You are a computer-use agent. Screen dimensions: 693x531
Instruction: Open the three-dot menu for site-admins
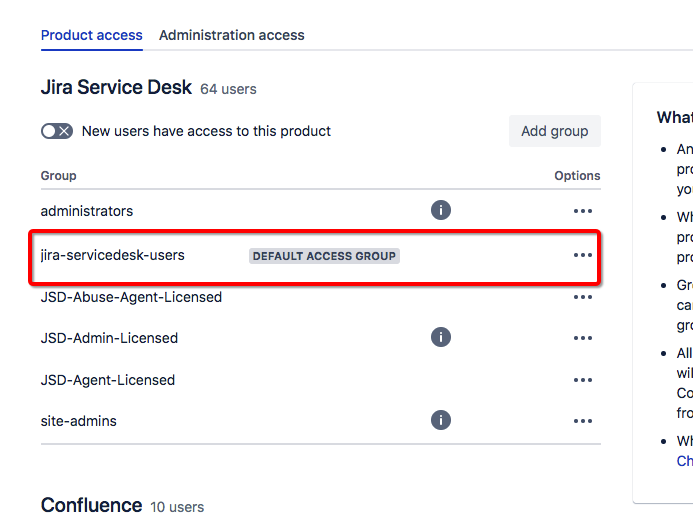tap(583, 421)
